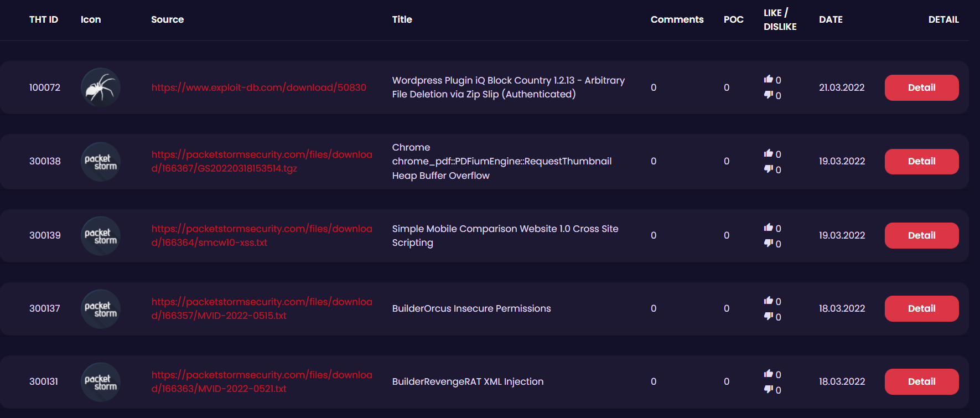Click the BuilderOrcus Insecure Permissions title
Screen dimensions: 980x418
coord(471,308)
